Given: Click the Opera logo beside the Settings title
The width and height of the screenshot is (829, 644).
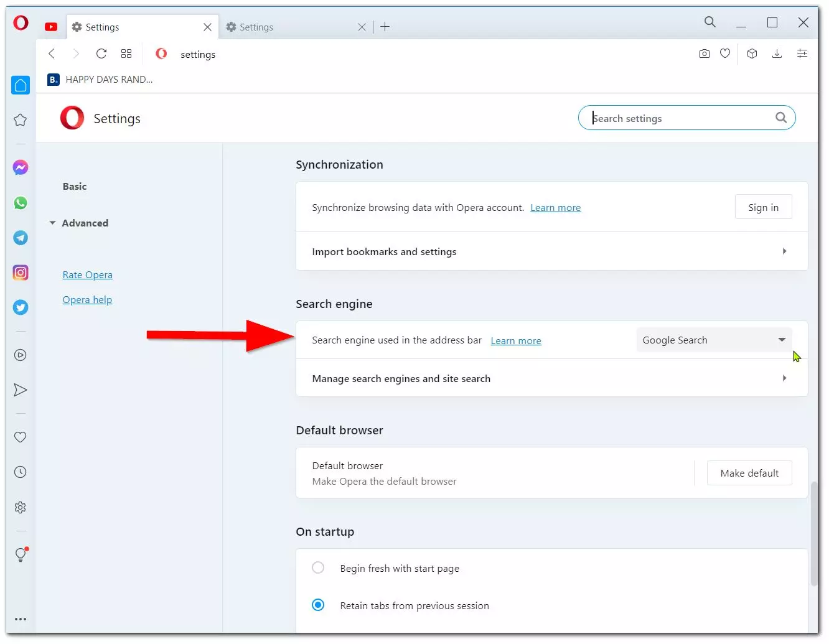Looking at the screenshot, I should pyautogui.click(x=72, y=118).
